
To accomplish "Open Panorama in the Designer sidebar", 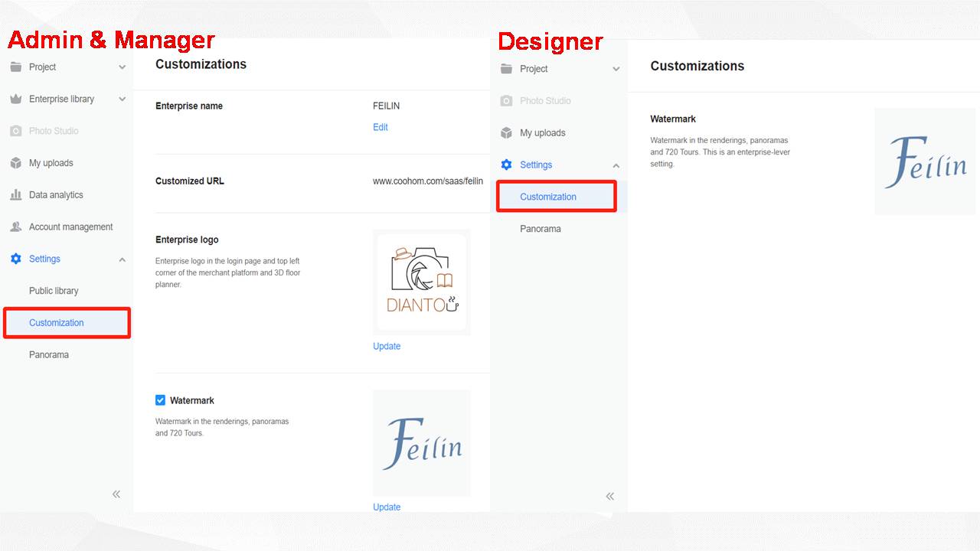I will coord(541,229).
